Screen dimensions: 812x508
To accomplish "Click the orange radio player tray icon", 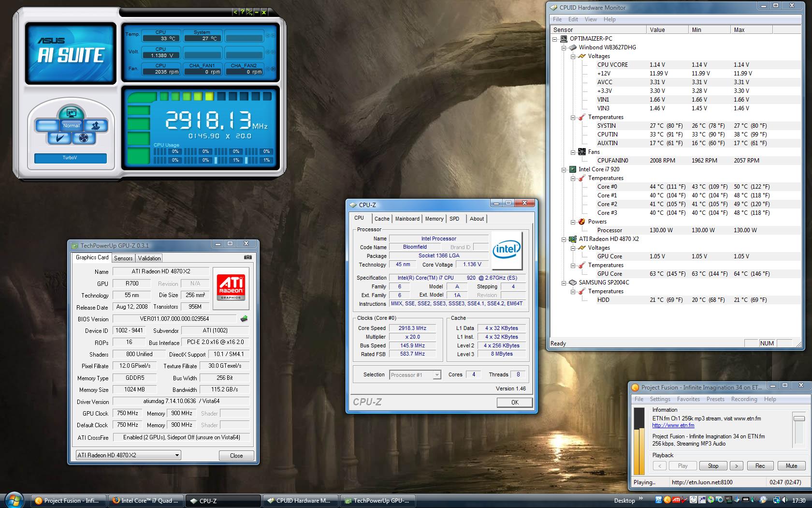I will (x=667, y=500).
